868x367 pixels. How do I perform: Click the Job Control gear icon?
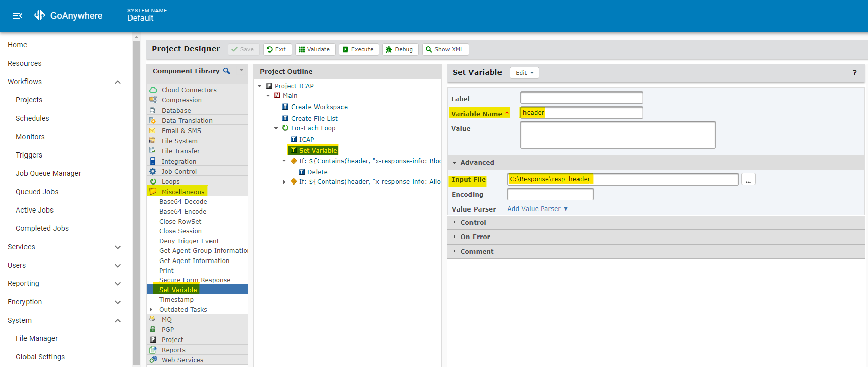[x=153, y=171]
